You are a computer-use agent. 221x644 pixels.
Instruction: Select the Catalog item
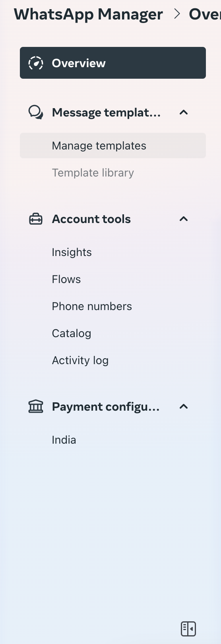(72, 334)
